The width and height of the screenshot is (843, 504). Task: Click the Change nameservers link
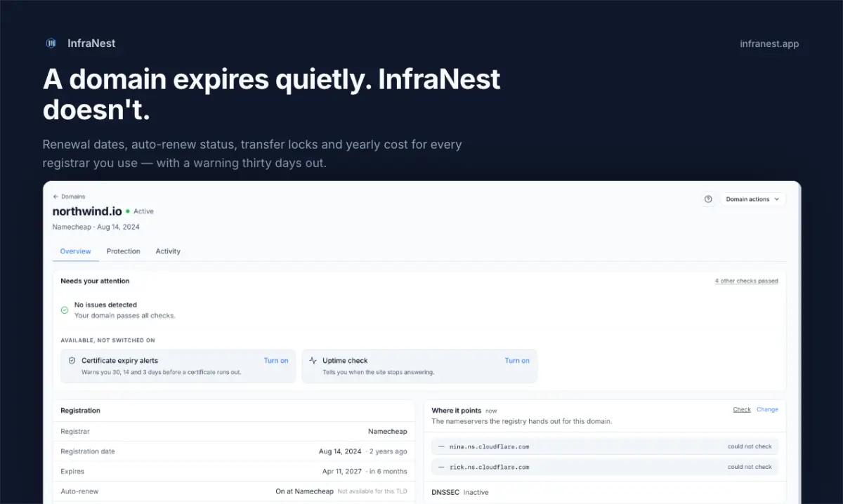tap(767, 409)
